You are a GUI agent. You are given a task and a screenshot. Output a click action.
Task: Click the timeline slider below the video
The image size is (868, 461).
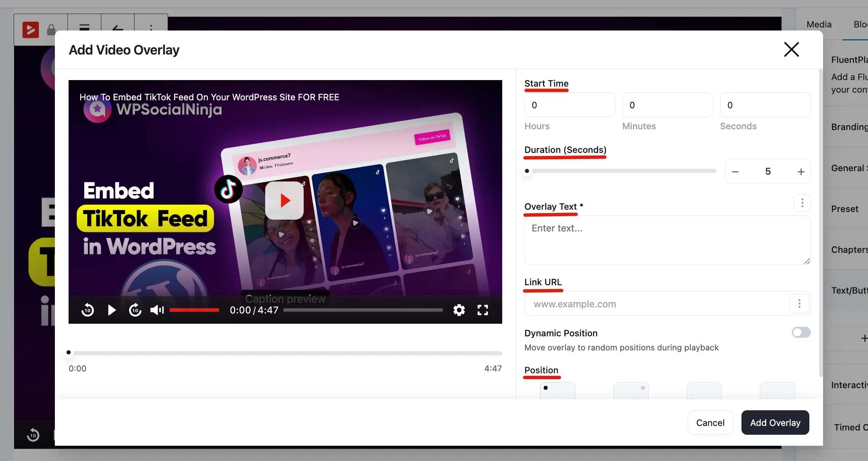tap(285, 353)
